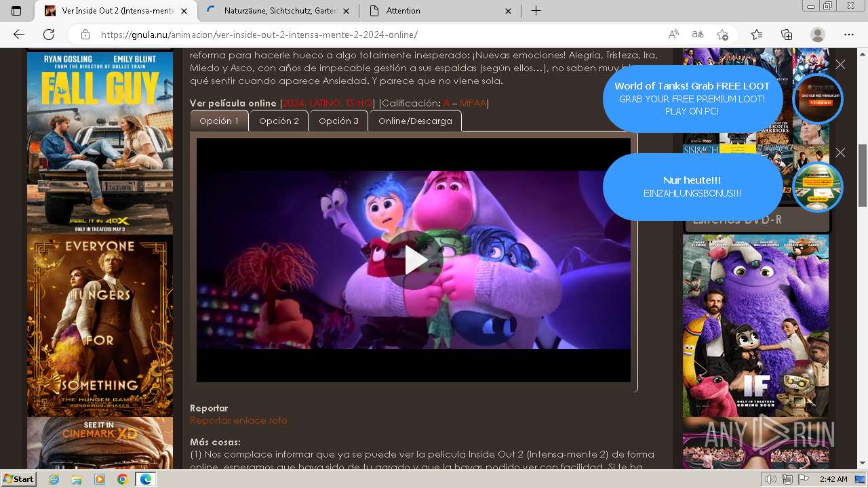Switch to the Naturzäune, Sichtschutz tab
868x488 pixels.
[280, 11]
